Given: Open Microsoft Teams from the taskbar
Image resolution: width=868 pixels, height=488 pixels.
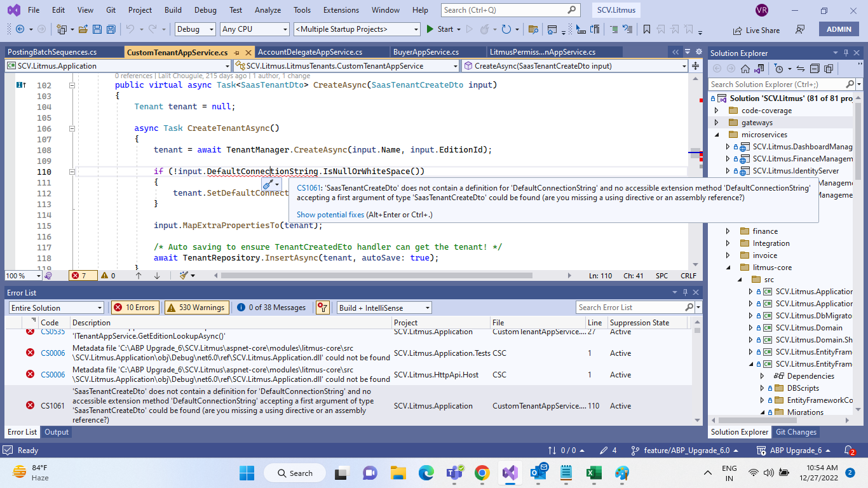Looking at the screenshot, I should (x=454, y=473).
